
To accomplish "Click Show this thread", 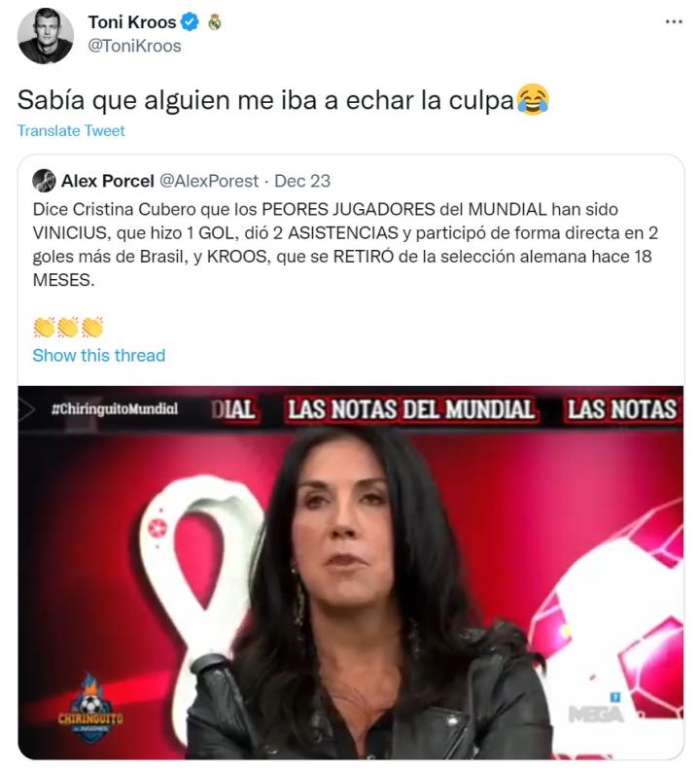I will pyautogui.click(x=99, y=355).
